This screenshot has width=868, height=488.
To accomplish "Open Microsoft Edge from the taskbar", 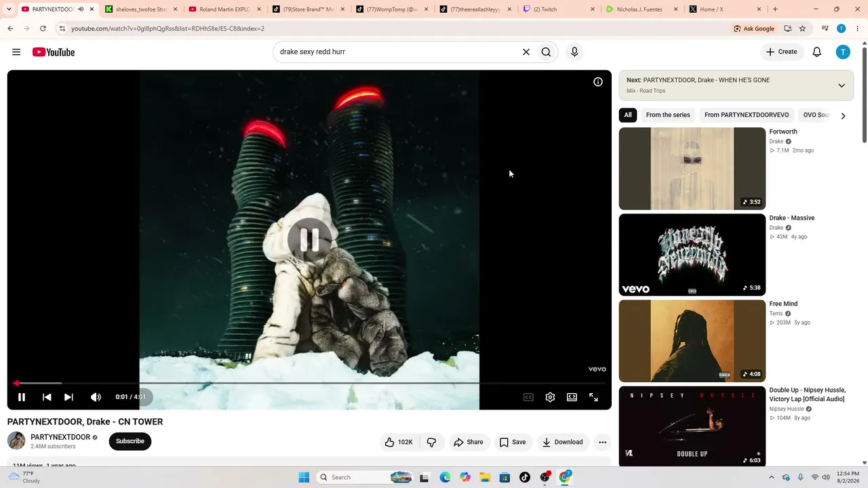I will (445, 477).
